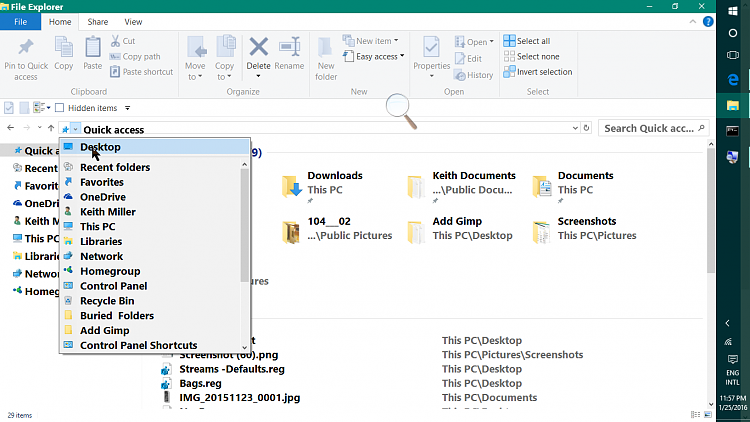Select the Streams -Defaults.reg file
The image size is (750, 422).
click(232, 369)
